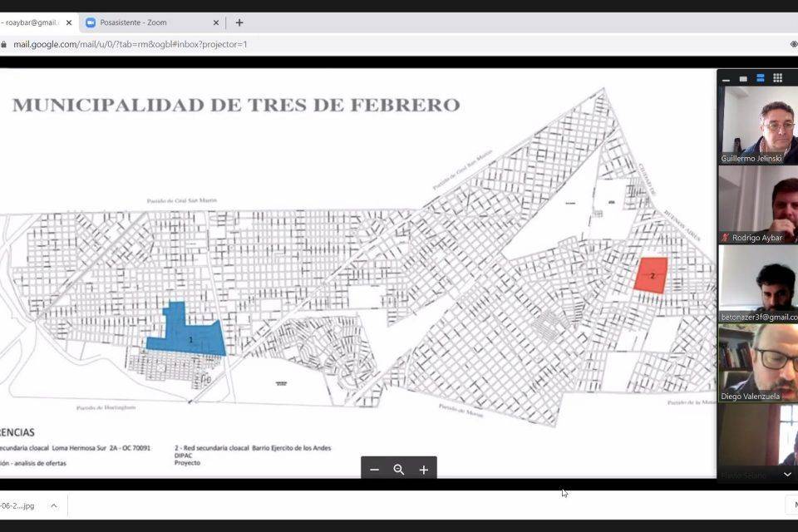Select Rodrigo Aybar video thumbnail

pyautogui.click(x=758, y=204)
